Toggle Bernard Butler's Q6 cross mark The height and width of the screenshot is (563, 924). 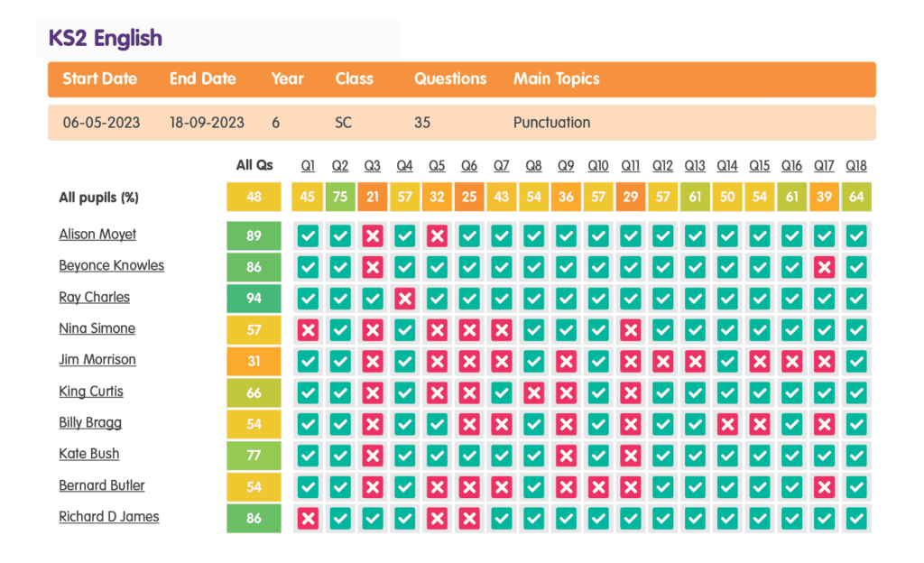coord(469,486)
